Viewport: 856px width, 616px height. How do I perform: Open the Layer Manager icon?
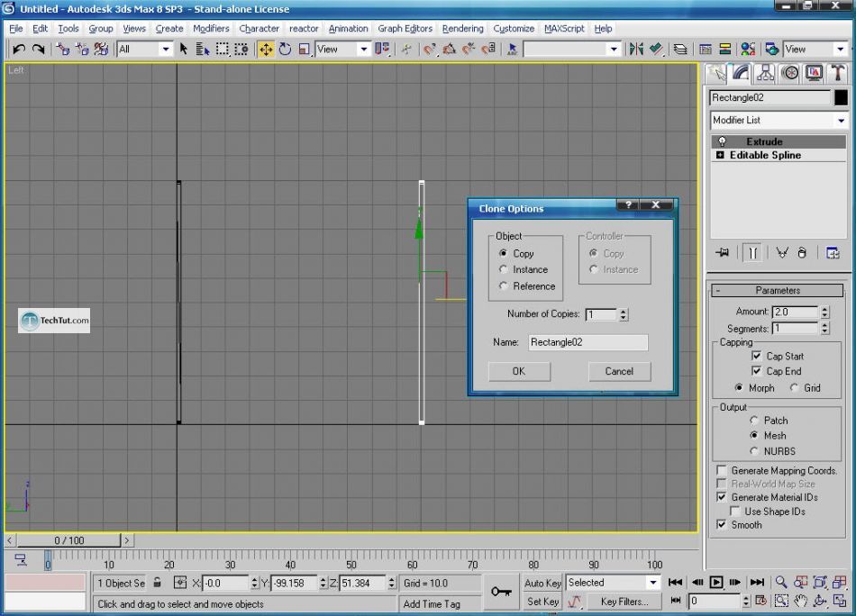[x=680, y=50]
